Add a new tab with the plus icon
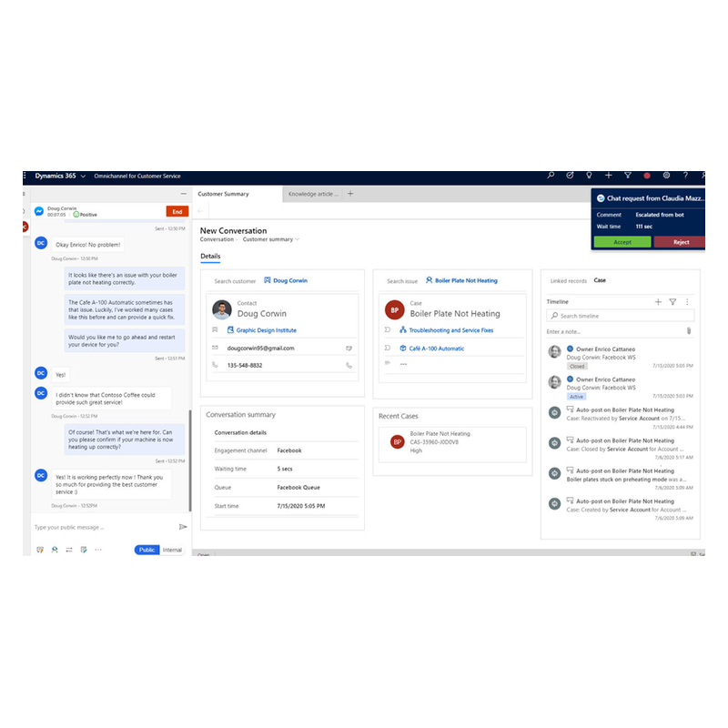This screenshot has width=728, height=728. [350, 194]
